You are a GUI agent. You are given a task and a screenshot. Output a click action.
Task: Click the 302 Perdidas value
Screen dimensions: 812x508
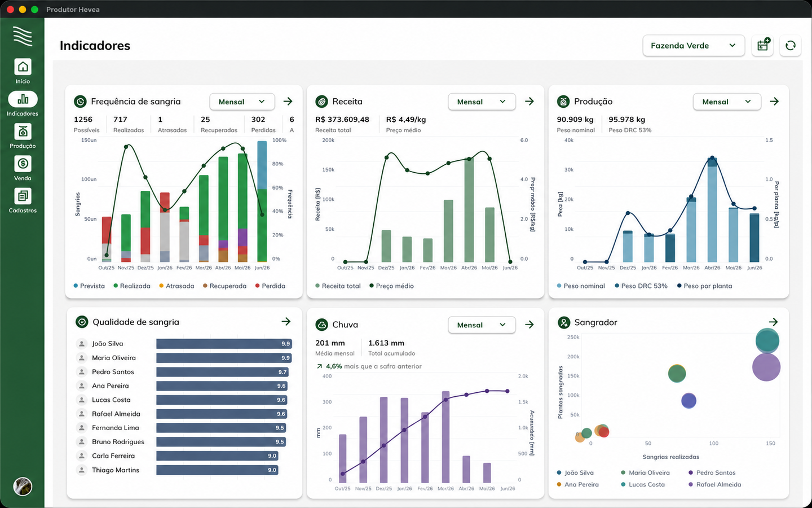click(258, 120)
